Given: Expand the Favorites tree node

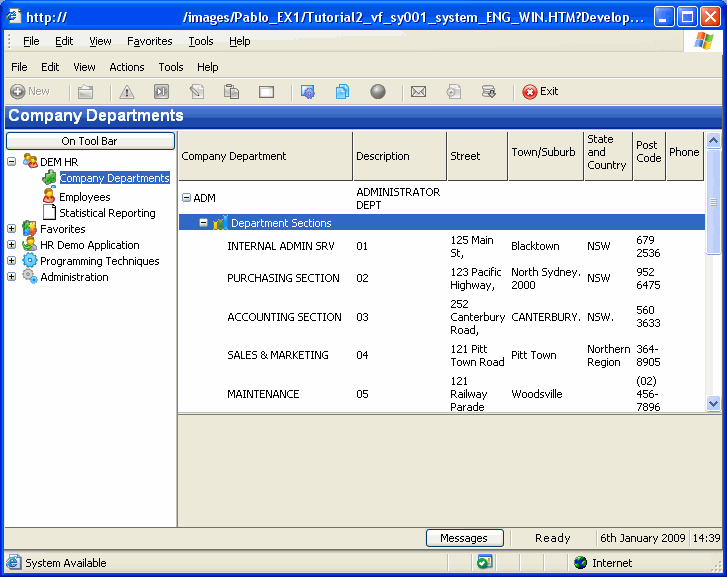Looking at the screenshot, I should 12,229.
